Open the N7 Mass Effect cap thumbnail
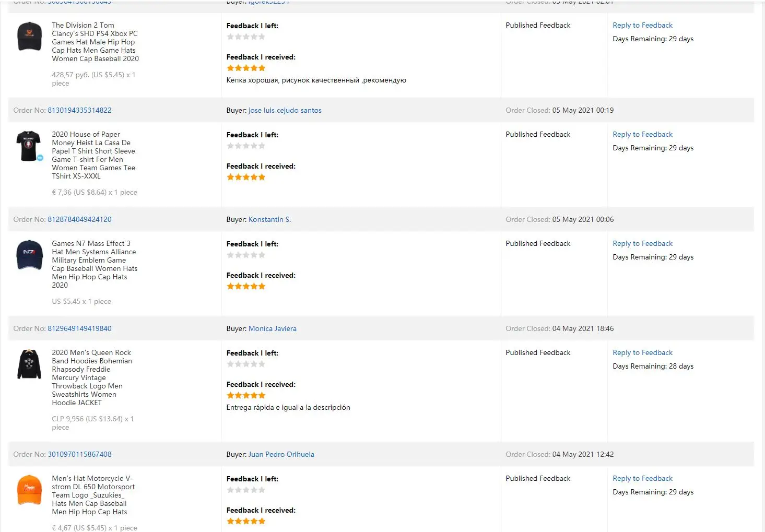This screenshot has width=765, height=532. click(29, 254)
